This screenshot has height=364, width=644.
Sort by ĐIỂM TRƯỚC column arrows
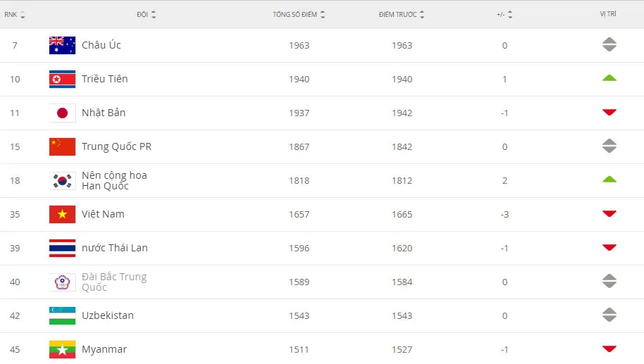click(422, 15)
